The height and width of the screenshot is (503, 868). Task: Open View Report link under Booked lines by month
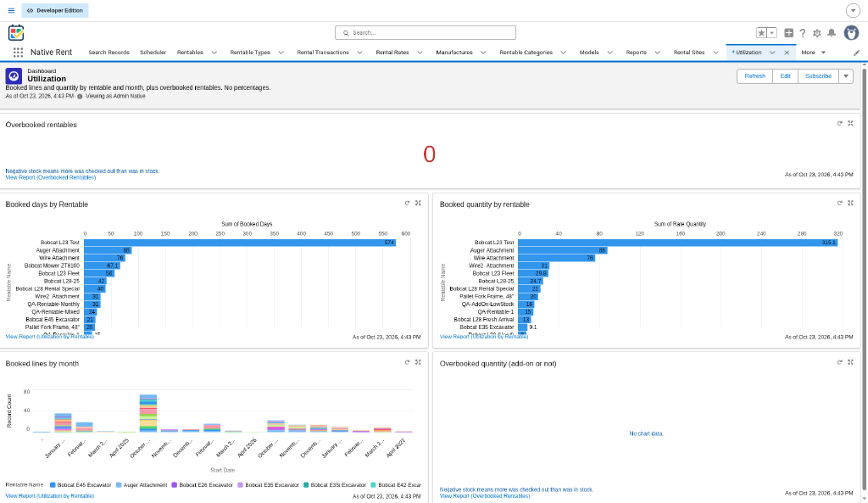coord(50,496)
